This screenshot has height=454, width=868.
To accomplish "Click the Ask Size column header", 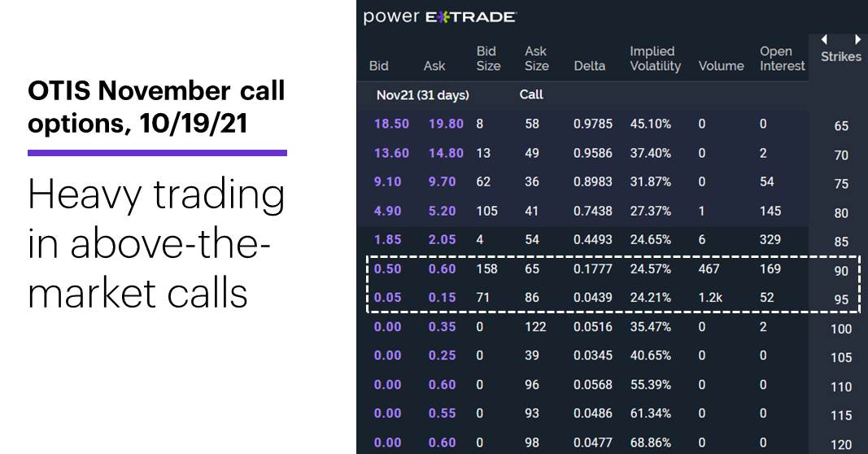I will 536,59.
